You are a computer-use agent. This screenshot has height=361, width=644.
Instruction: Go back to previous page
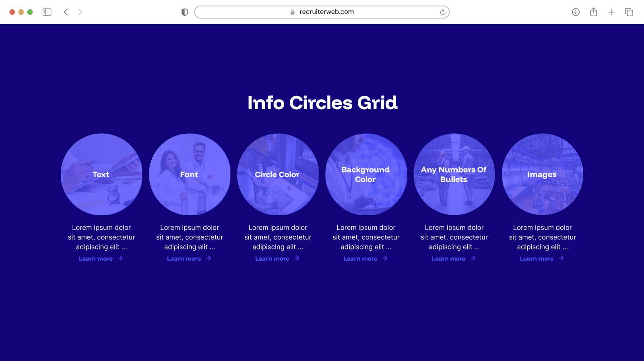(66, 12)
